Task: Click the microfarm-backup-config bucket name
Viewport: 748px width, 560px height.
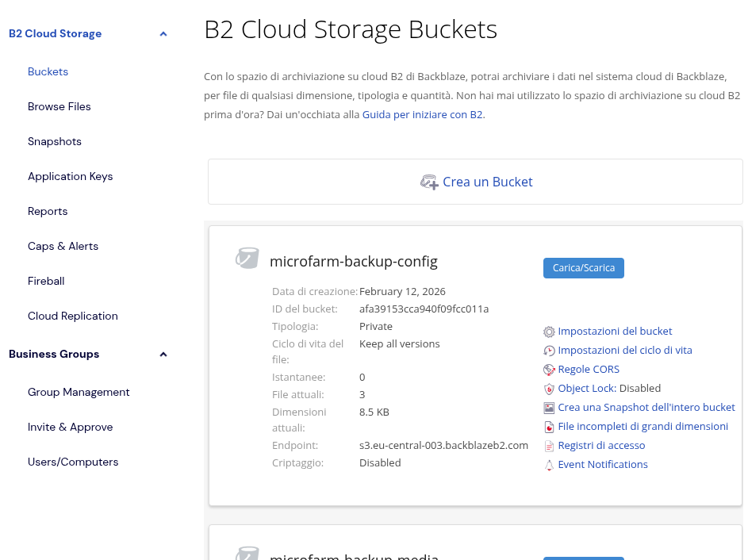Action: (x=354, y=262)
